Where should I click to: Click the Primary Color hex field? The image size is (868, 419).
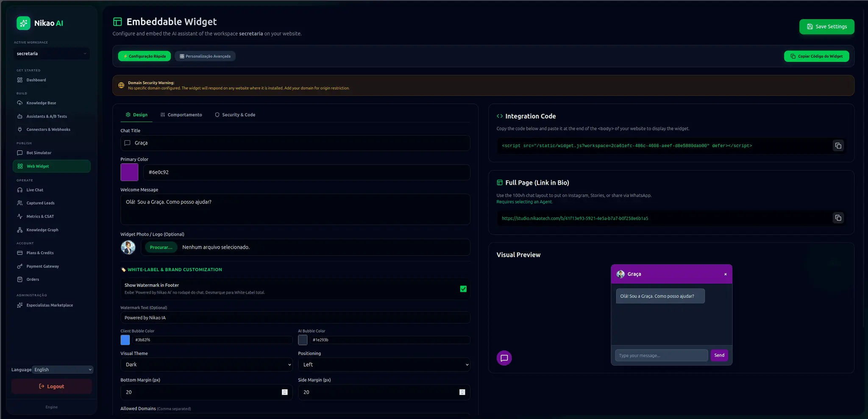(307, 172)
